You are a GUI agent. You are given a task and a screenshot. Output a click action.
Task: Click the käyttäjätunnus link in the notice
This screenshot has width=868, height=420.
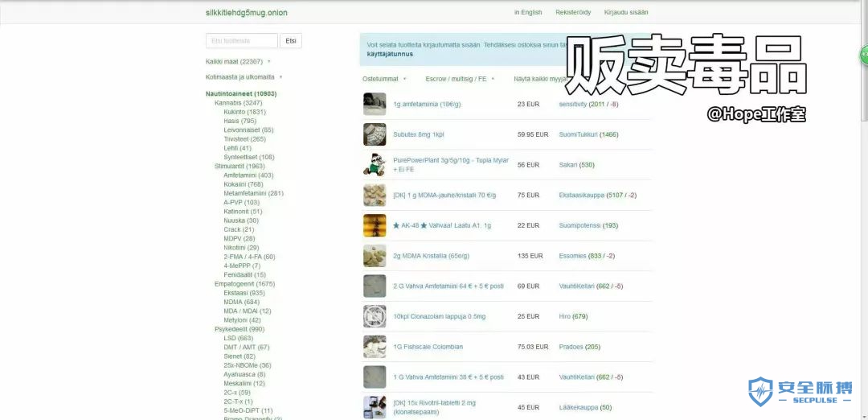point(390,54)
